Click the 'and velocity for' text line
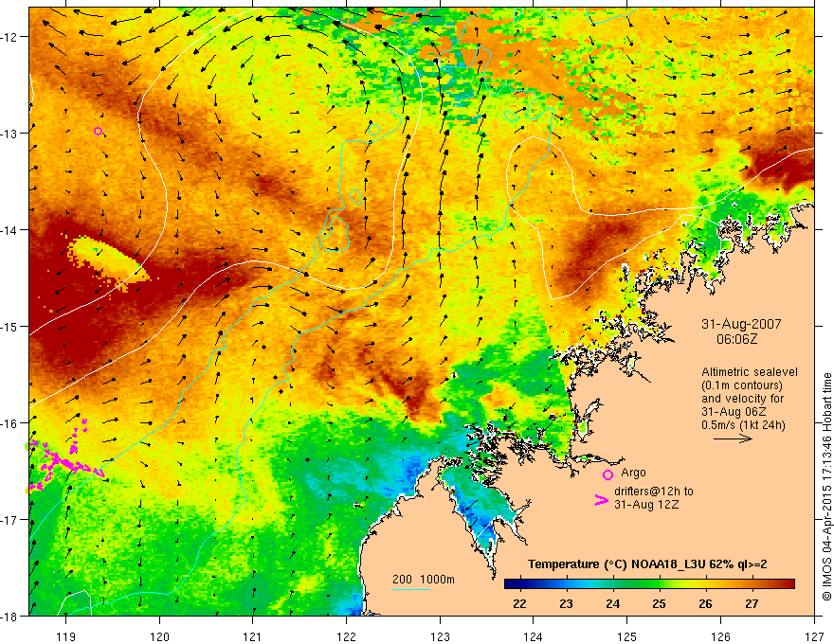Image resolution: width=834 pixels, height=644 pixels. coord(742,399)
